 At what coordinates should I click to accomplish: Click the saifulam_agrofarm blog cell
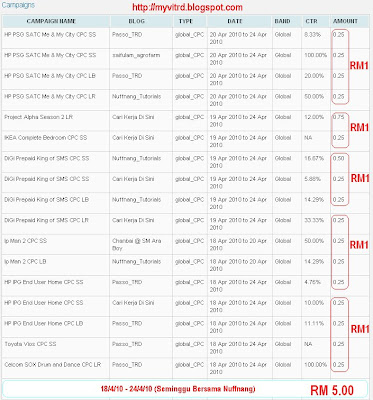click(136, 55)
